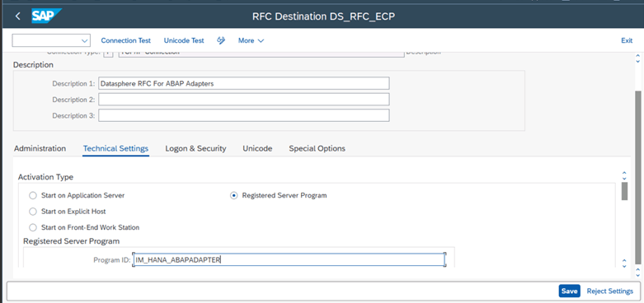Click Reject Settings link

click(x=610, y=291)
